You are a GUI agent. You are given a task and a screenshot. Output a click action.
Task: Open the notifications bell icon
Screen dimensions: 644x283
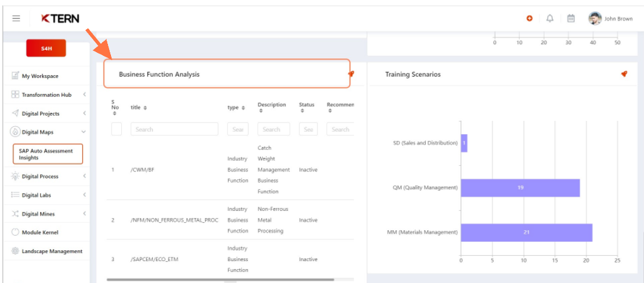click(550, 18)
